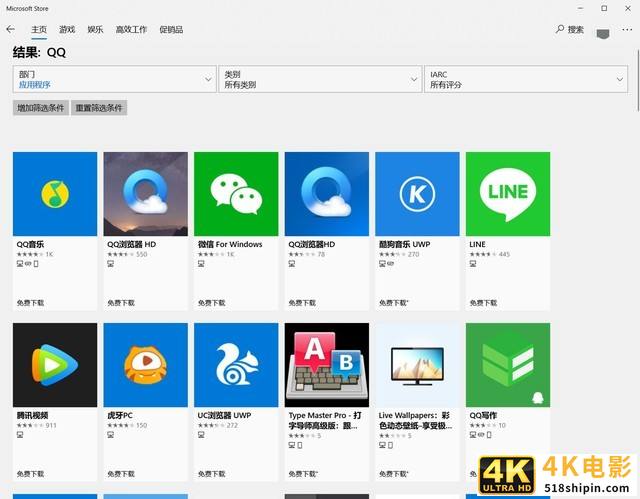The image size is (640, 499).
Task: Open the Live Wallpapers monitor icon
Action: pos(418,365)
